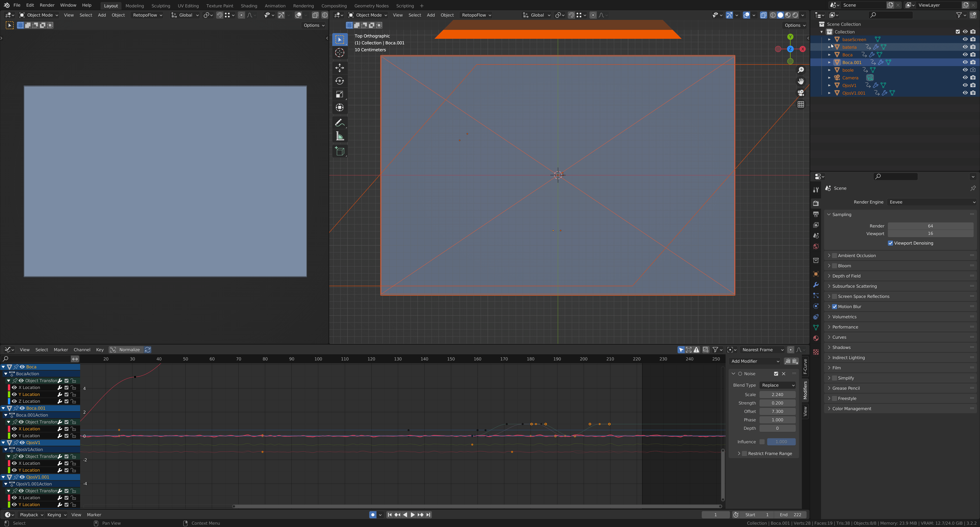Open the Render menu
980x527 pixels.
tap(47, 5)
